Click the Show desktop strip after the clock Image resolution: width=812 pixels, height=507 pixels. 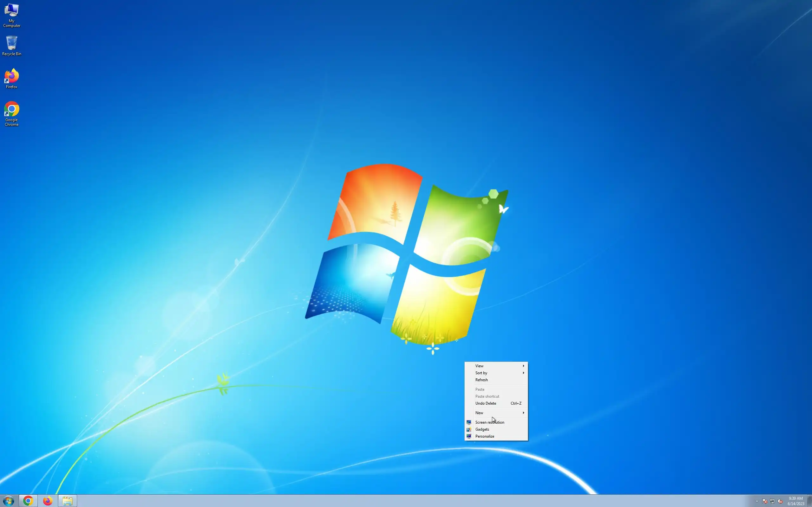pos(810,501)
